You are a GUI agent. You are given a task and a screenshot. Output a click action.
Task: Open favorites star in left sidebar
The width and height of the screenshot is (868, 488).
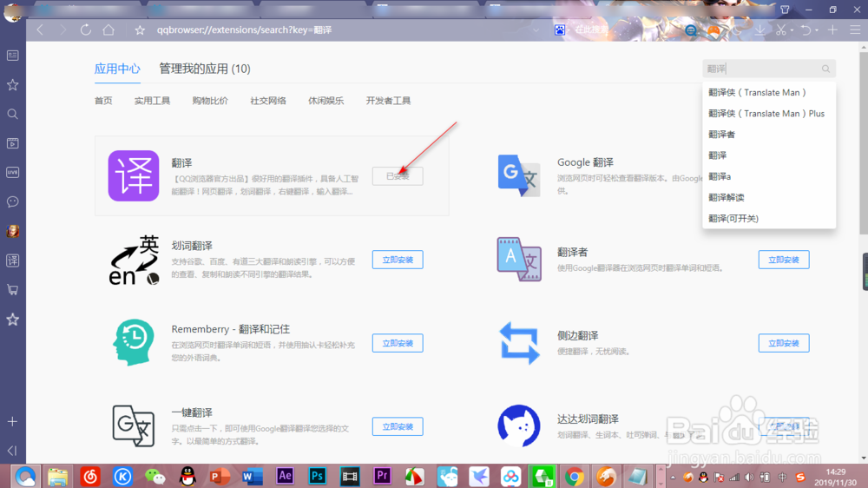click(13, 85)
